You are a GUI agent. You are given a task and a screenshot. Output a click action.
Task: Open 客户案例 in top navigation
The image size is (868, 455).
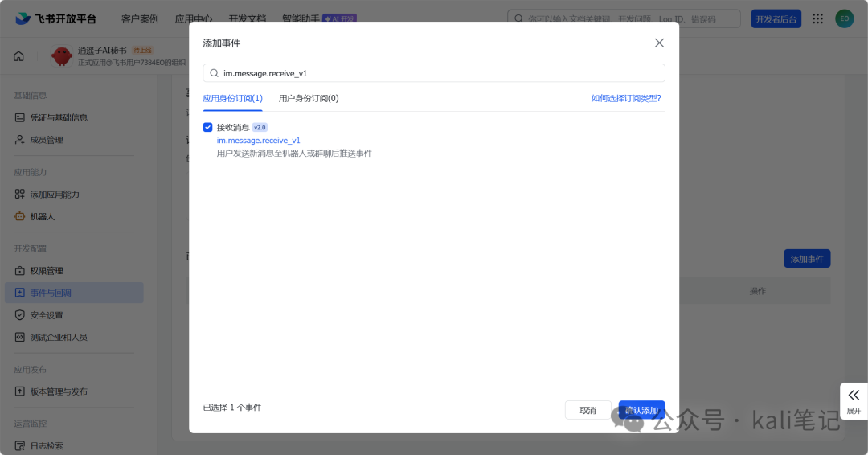click(140, 18)
